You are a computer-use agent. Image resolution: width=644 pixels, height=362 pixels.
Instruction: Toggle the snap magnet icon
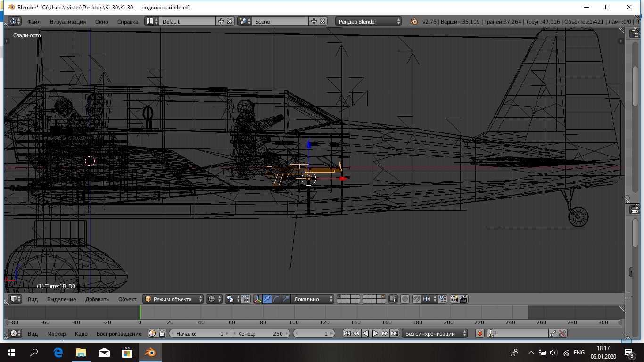416,299
